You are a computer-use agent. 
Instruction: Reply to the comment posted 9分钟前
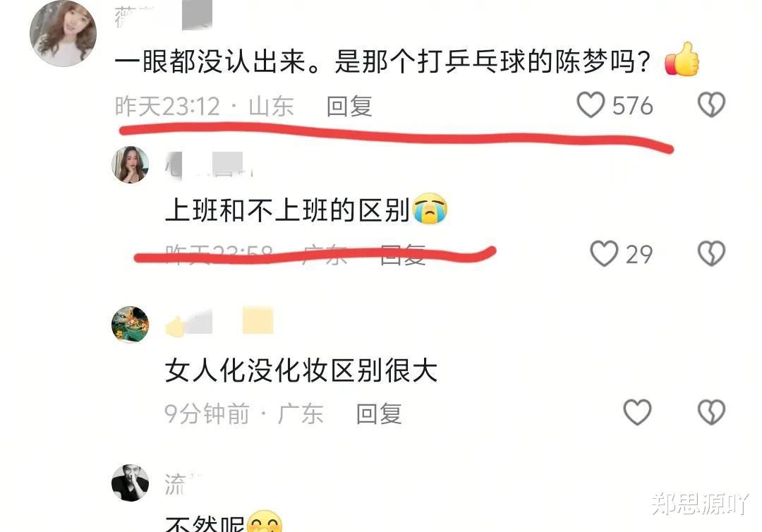(379, 414)
